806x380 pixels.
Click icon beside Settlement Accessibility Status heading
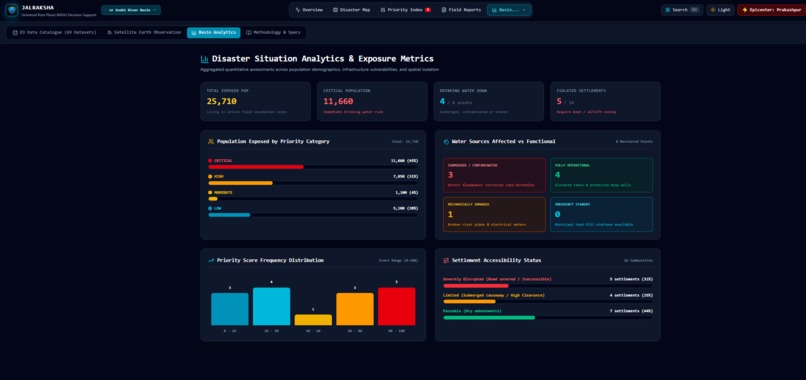446,261
